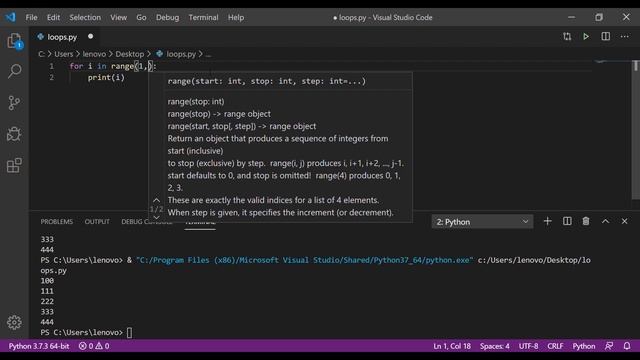The height and width of the screenshot is (360, 640).
Task: Open the Debug menu
Action: pyautogui.click(x=167, y=18)
